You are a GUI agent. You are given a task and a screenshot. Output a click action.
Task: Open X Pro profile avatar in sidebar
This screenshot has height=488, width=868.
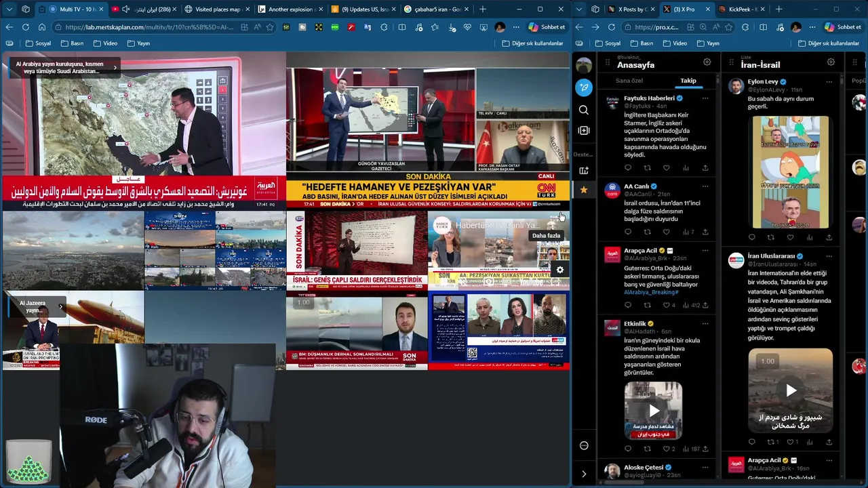pos(584,66)
